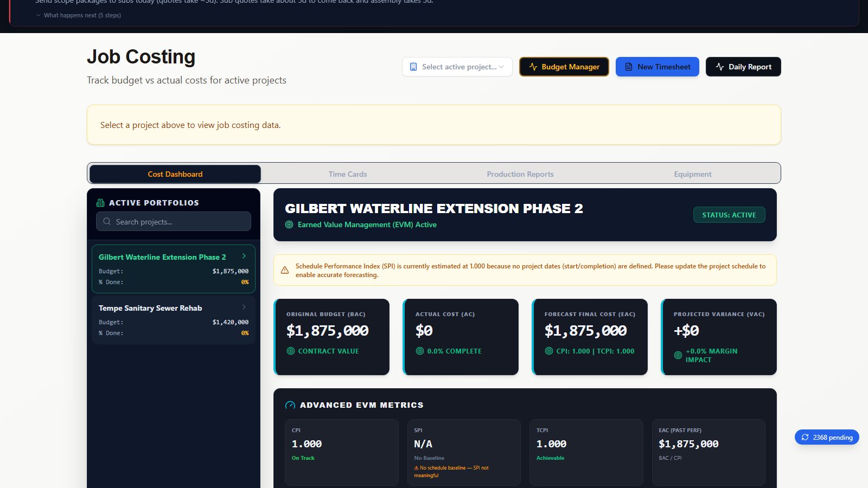Click the TCPI 'Achievable' label
This screenshot has width=868, height=488.
click(550, 458)
